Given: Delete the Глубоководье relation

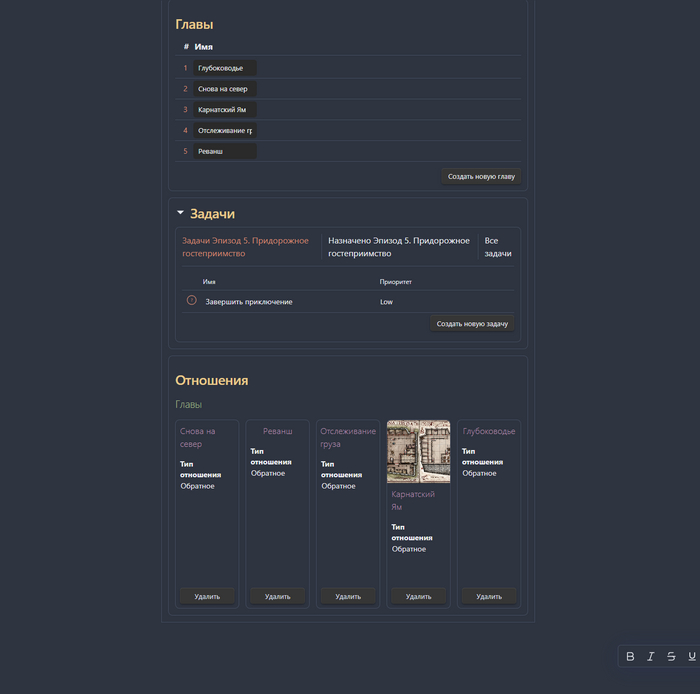Looking at the screenshot, I should point(489,596).
